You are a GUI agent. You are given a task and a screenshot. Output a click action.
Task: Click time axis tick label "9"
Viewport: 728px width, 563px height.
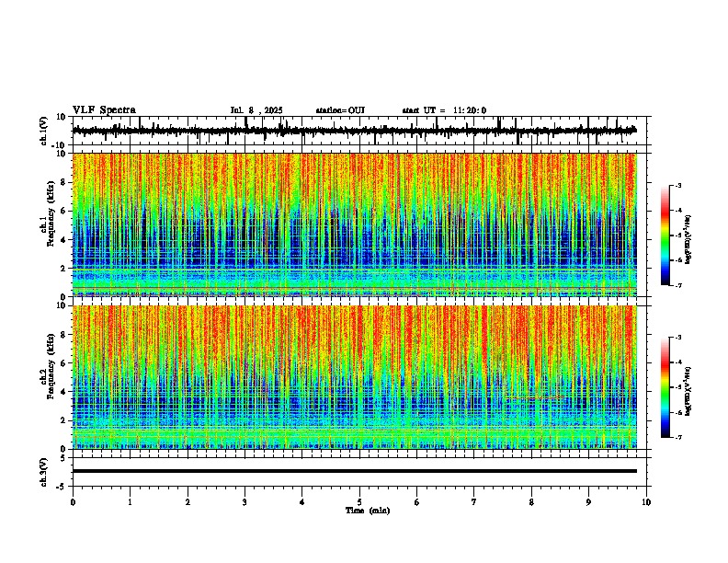(588, 502)
